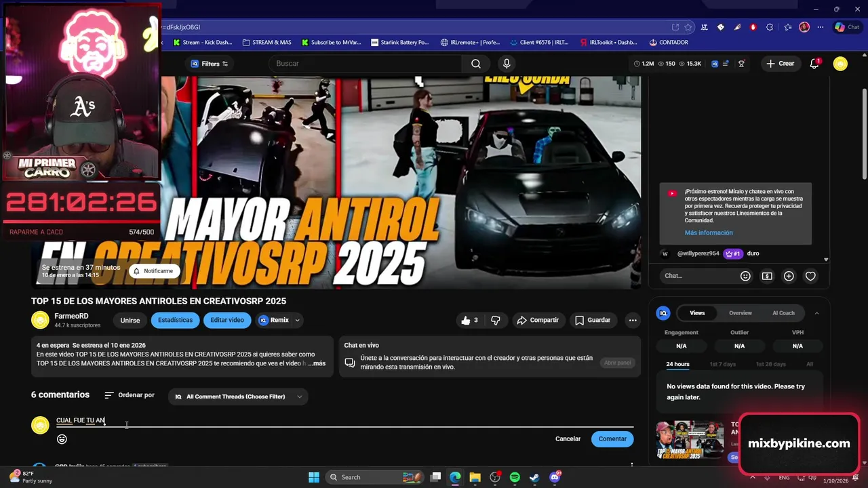Open the browser profile picture

click(x=804, y=27)
